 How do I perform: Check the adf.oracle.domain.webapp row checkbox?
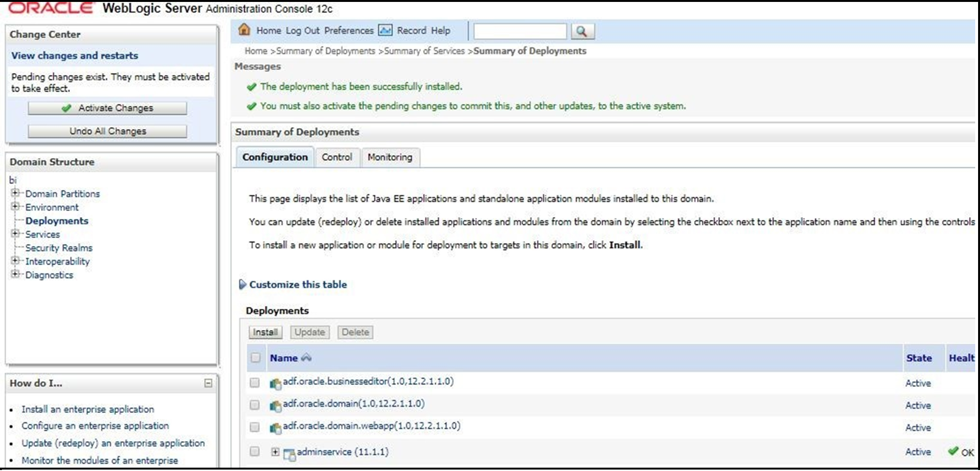255,427
